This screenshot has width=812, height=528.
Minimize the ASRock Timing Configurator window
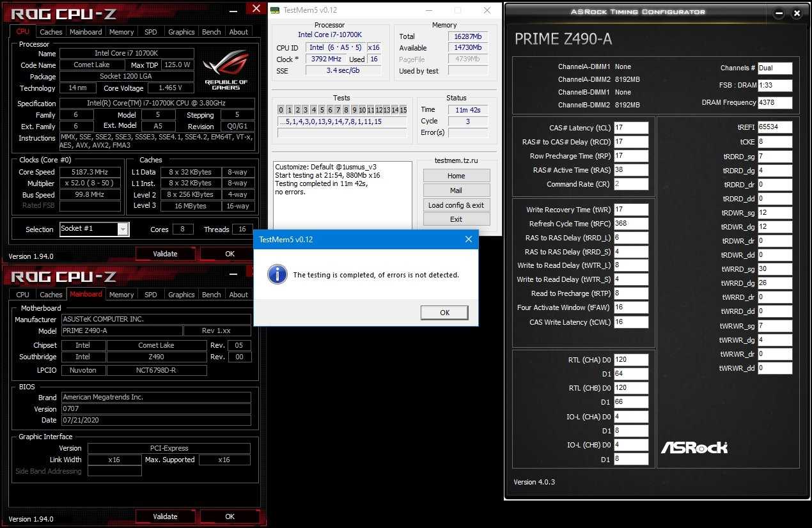(x=779, y=13)
